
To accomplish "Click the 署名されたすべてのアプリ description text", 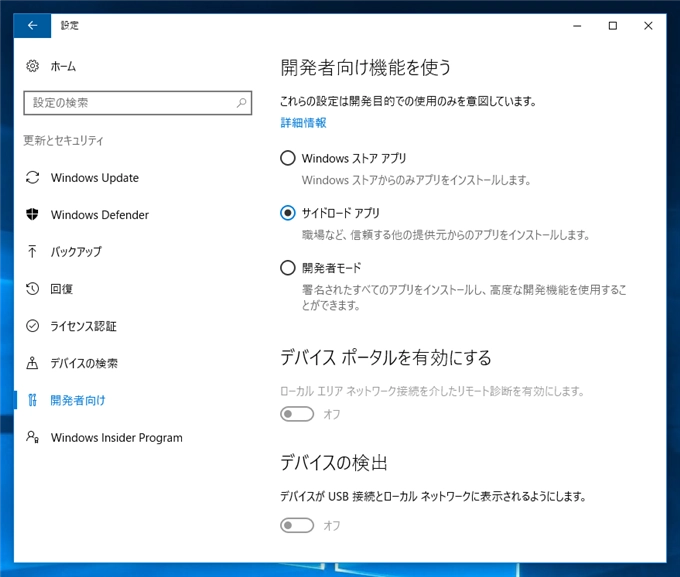I will pos(464,298).
